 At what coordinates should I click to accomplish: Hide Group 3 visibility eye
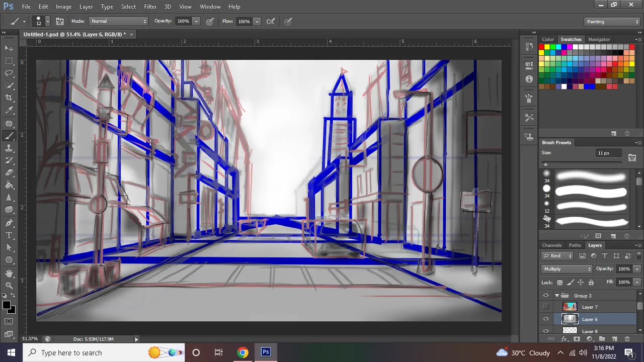coord(546,296)
